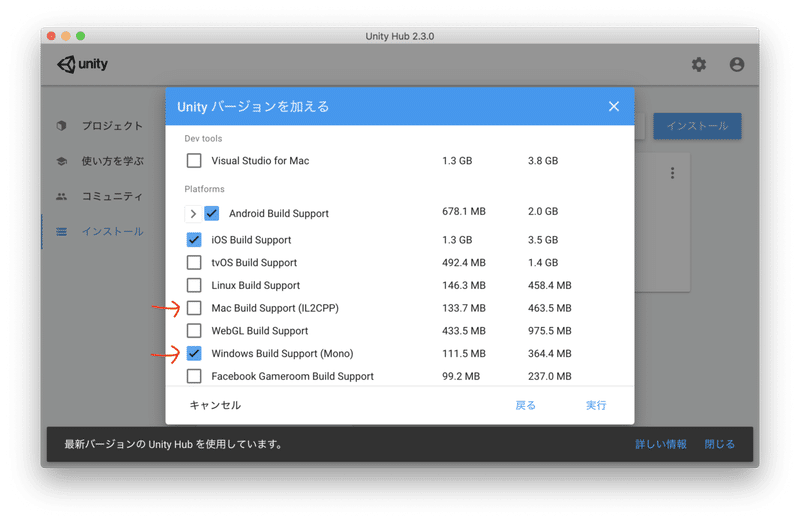Enable Visual Studio for Mac checkbox
The width and height of the screenshot is (800, 522).
point(194,161)
